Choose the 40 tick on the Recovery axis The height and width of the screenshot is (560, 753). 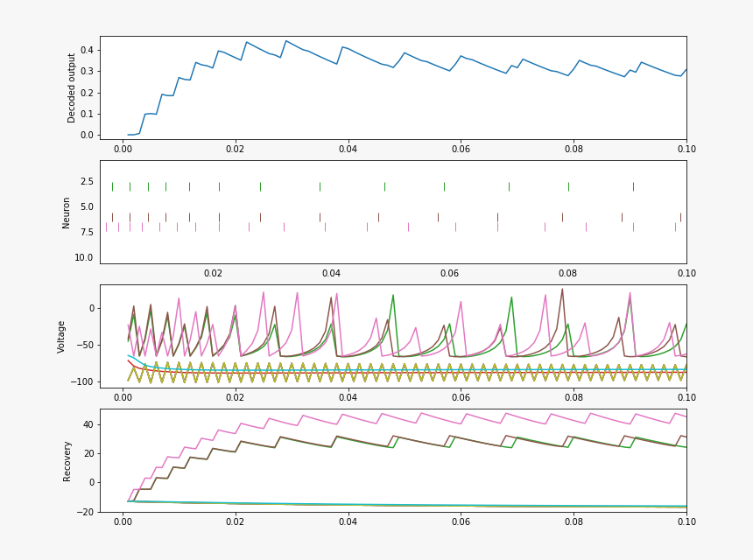[x=88, y=424]
